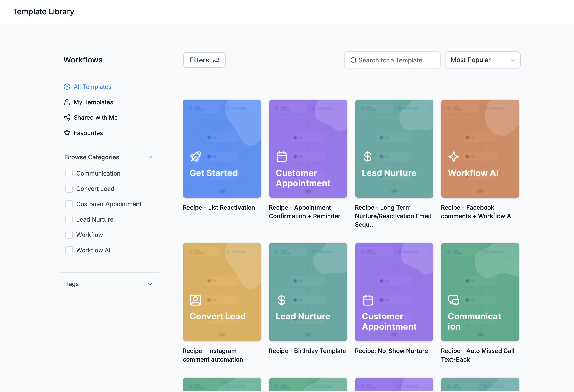Check the Lead Nurture category checkbox
The image size is (574, 392).
coord(69,219)
